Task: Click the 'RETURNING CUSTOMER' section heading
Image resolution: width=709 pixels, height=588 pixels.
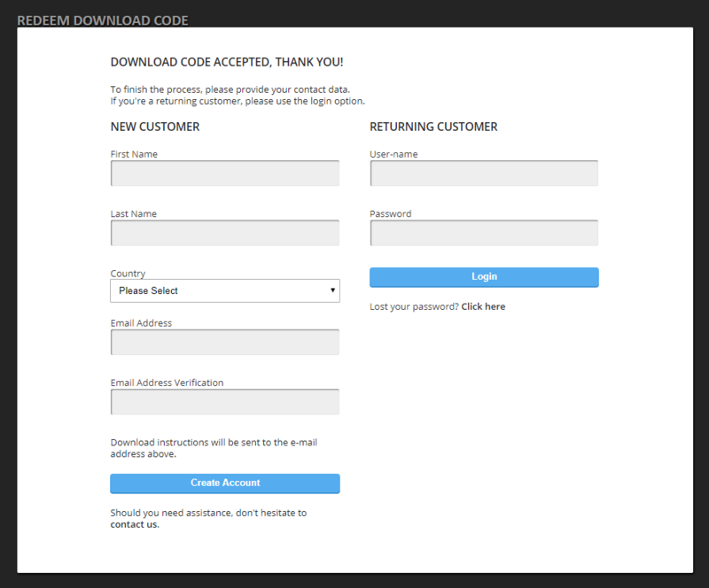Action: tap(433, 127)
